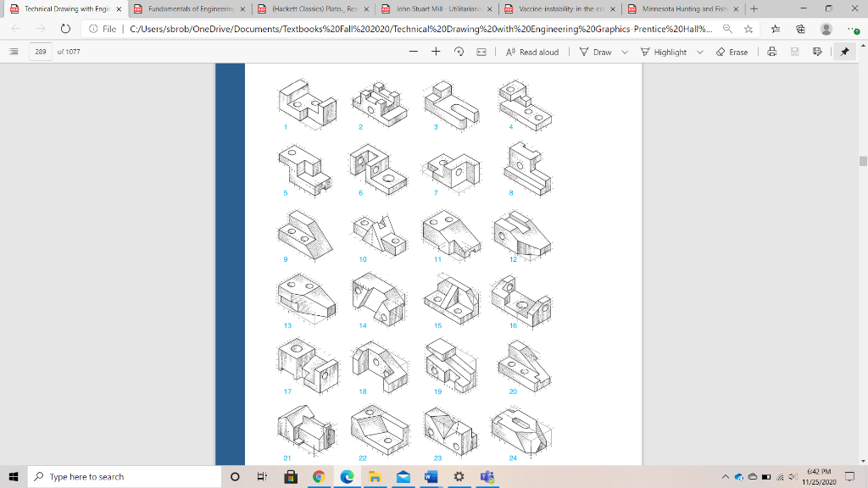
Task: Rotate the PDF page
Action: [x=459, y=51]
